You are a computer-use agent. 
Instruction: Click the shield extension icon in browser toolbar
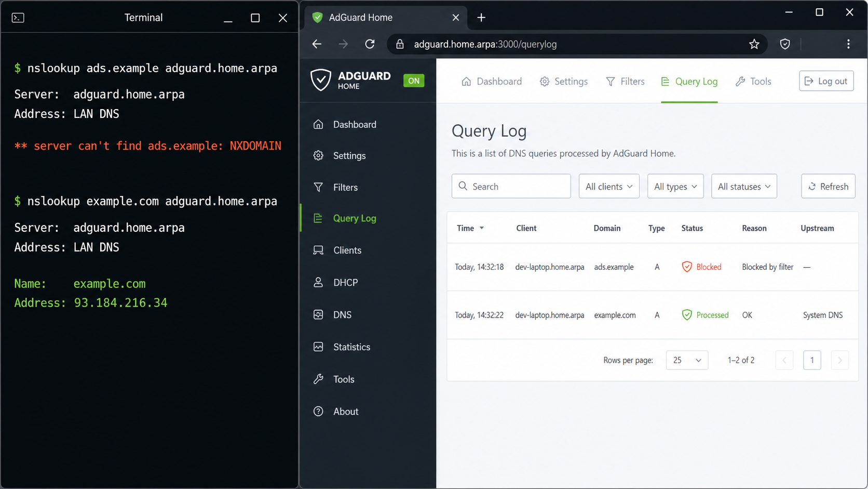tap(785, 44)
